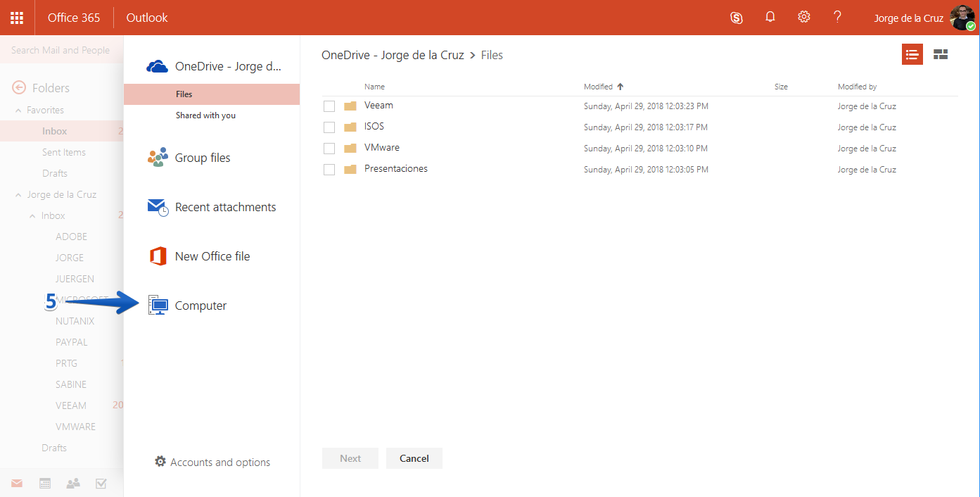Viewport: 980px width, 497px height.
Task: Open the Office 365 app launcher grid
Action: click(17, 18)
